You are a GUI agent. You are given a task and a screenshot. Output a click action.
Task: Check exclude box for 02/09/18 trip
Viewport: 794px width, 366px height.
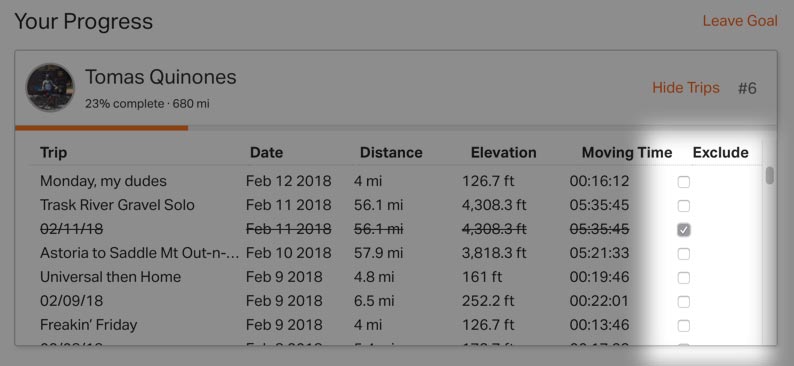tap(684, 302)
